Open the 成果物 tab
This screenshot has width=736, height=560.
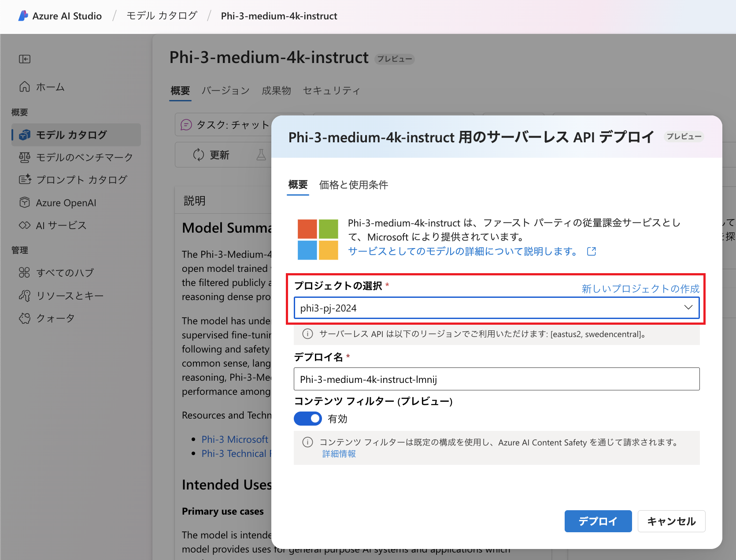pos(276,90)
